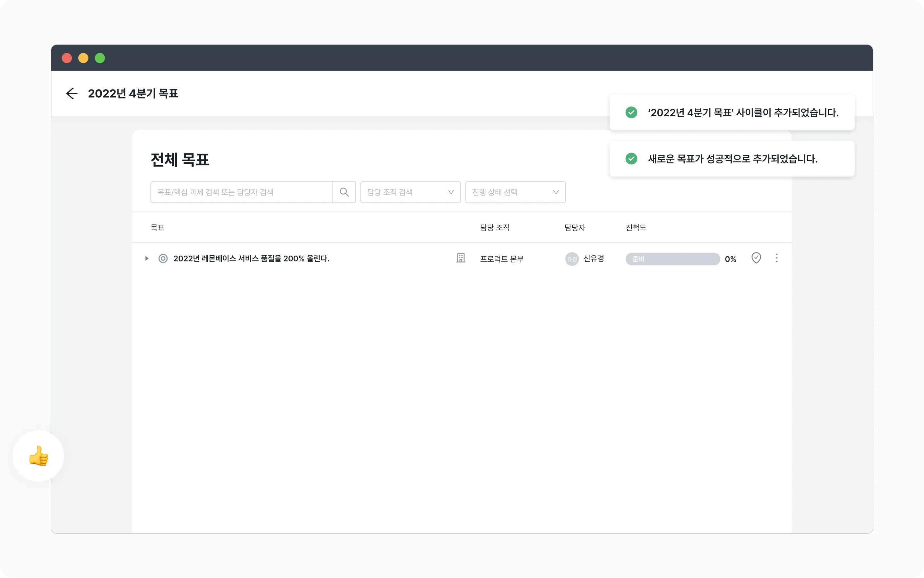Click the check-in shield icon next to 0%
Image resolution: width=924 pixels, height=578 pixels.
756,258
